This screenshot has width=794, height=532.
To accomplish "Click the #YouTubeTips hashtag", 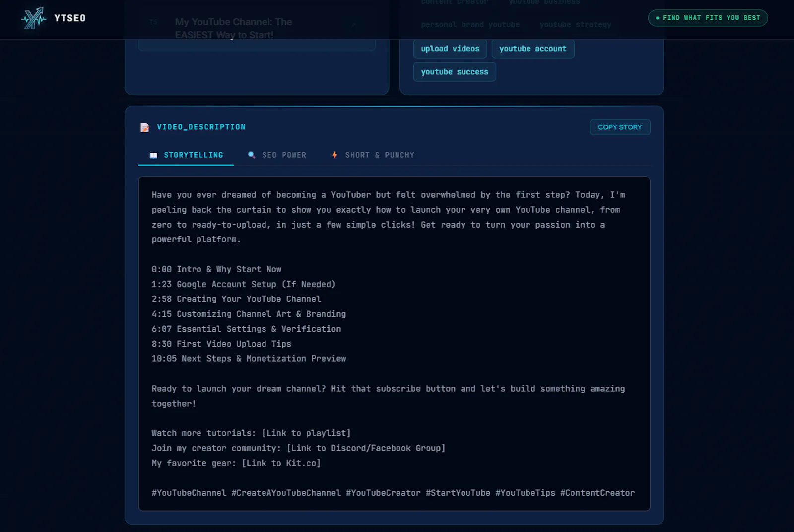I will [525, 493].
